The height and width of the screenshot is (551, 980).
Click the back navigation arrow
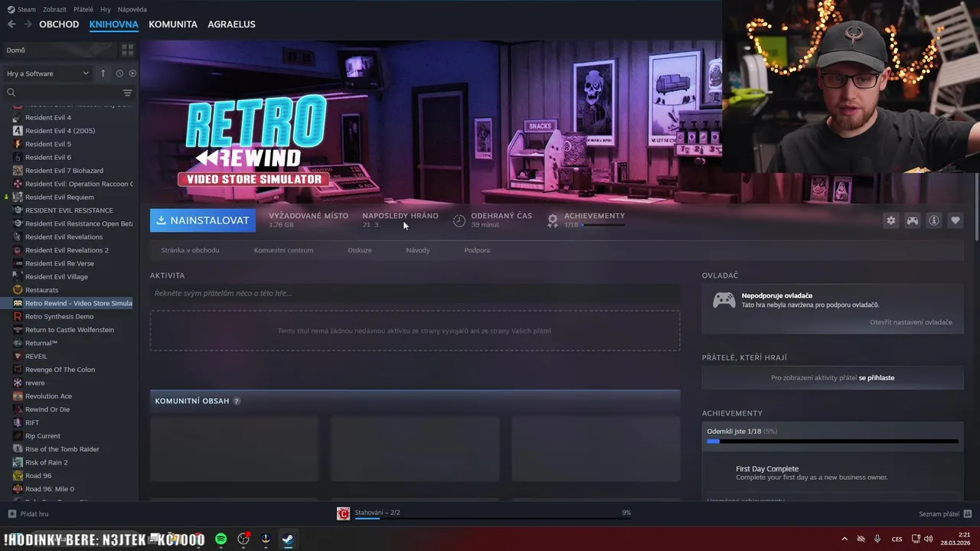pos(11,24)
